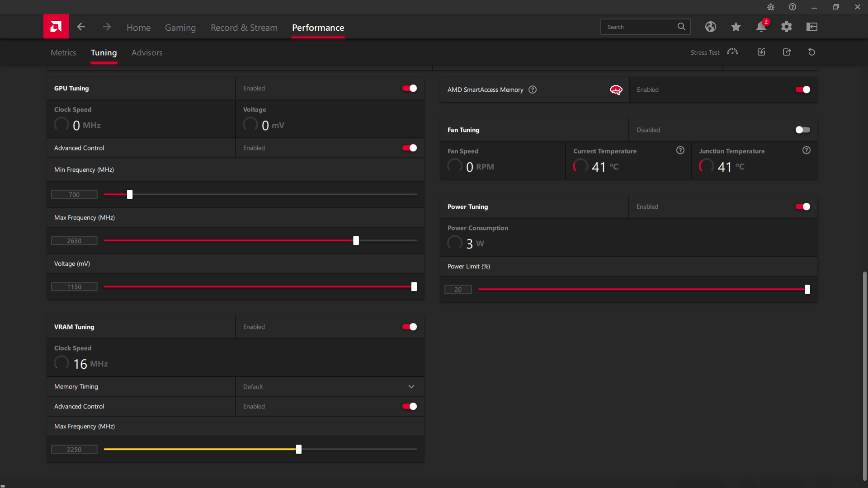868x488 pixels.
Task: Click the VRAM Max Frequency box 2250
Action: point(74,449)
